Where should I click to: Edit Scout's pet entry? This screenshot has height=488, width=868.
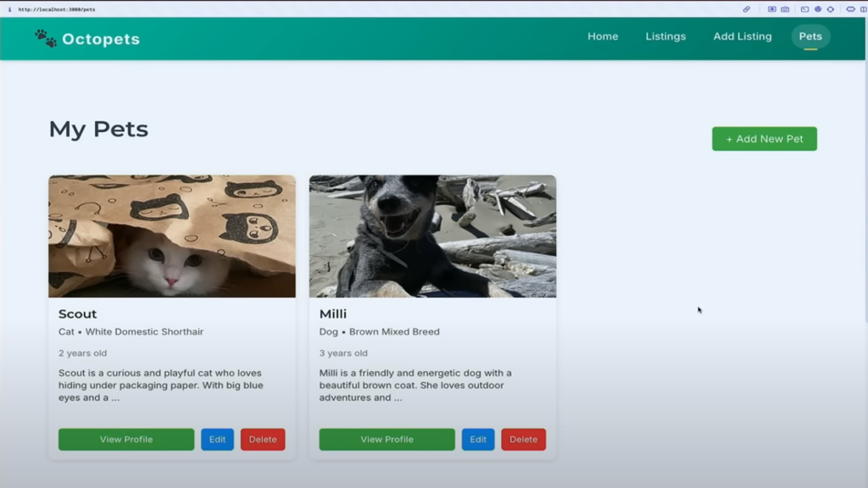pyautogui.click(x=217, y=440)
